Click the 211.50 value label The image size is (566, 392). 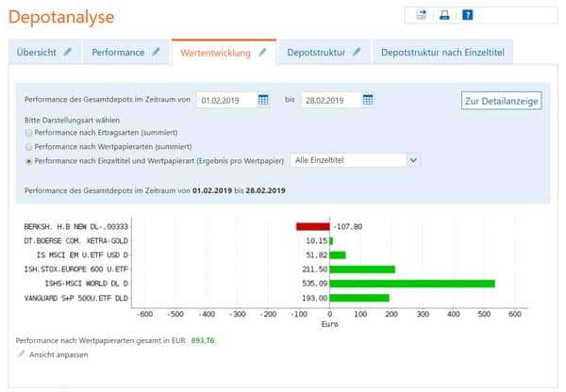(315, 269)
